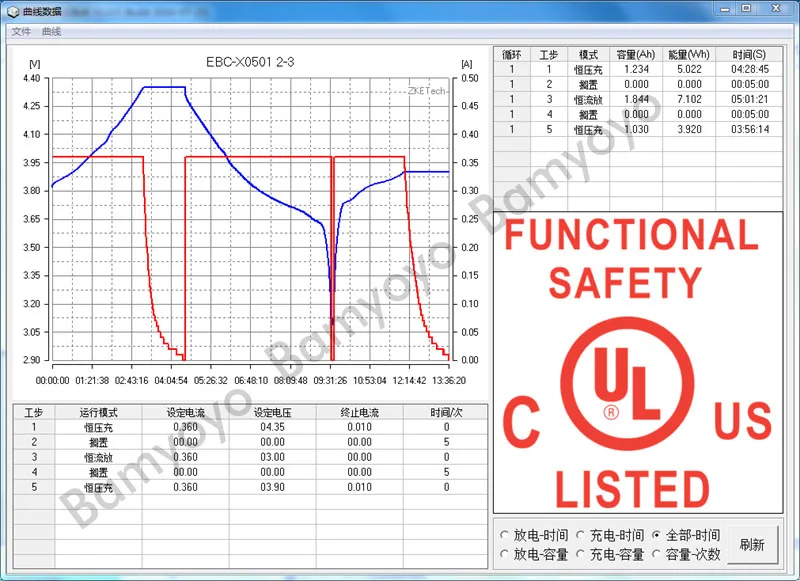Select capacity cell 1.030
The image size is (800, 581).
tap(636, 130)
